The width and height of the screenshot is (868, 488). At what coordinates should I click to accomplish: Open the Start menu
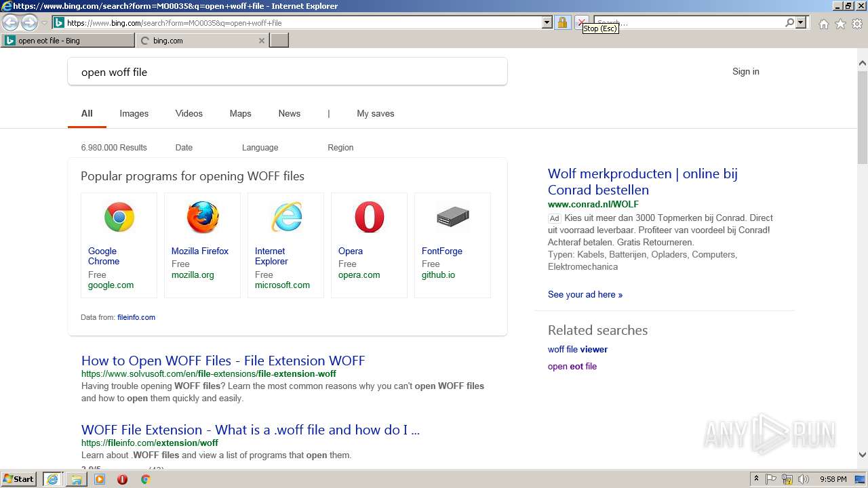18,479
